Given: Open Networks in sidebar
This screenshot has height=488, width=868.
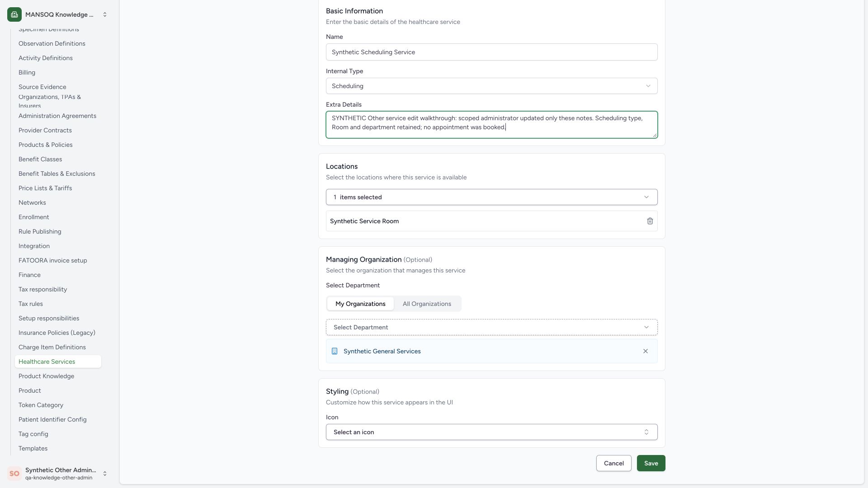Looking at the screenshot, I should point(32,202).
